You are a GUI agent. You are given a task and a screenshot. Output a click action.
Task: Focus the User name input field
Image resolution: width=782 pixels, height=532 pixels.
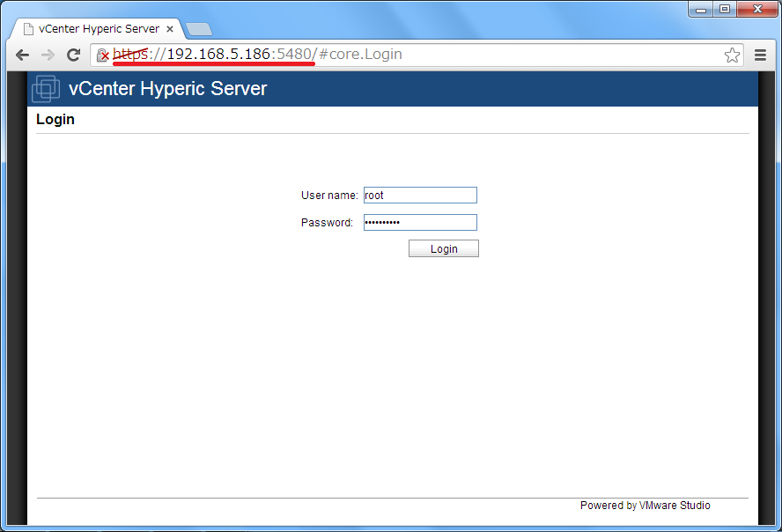(x=420, y=195)
